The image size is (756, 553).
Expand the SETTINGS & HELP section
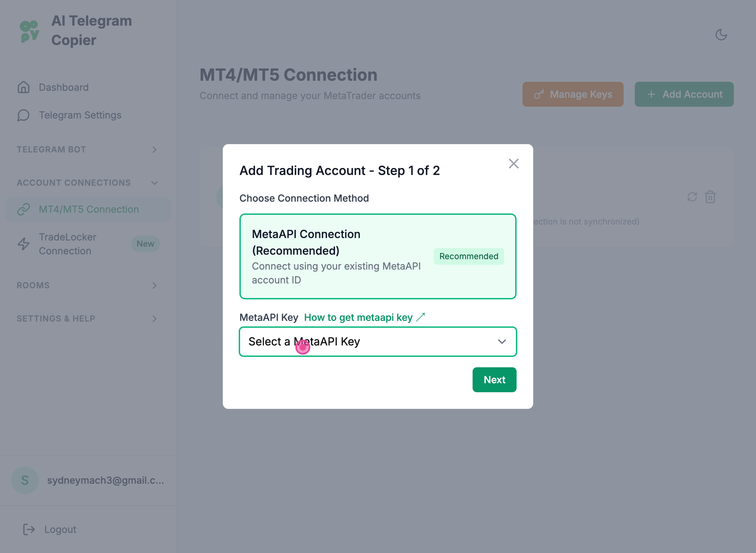87,319
